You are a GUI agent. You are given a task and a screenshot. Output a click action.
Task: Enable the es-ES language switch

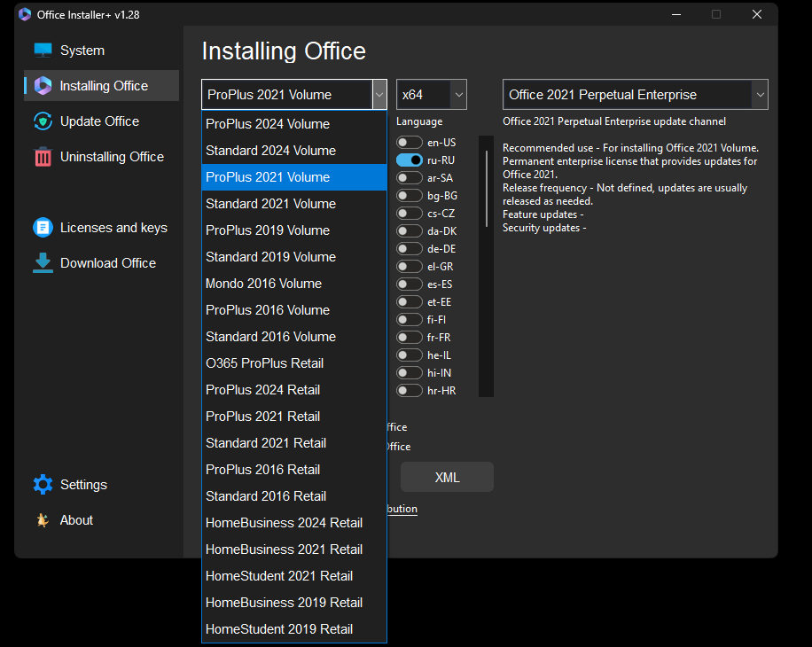410,285
